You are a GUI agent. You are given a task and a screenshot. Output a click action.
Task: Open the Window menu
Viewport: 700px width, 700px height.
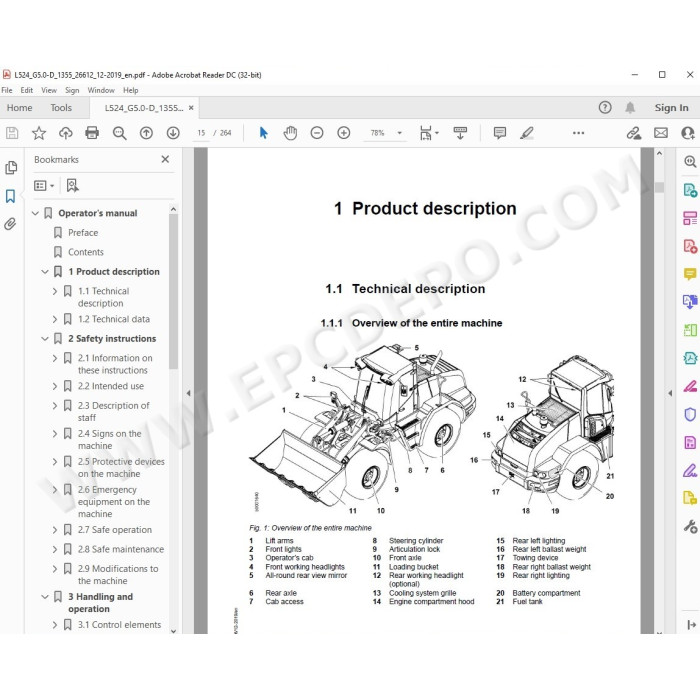[101, 90]
